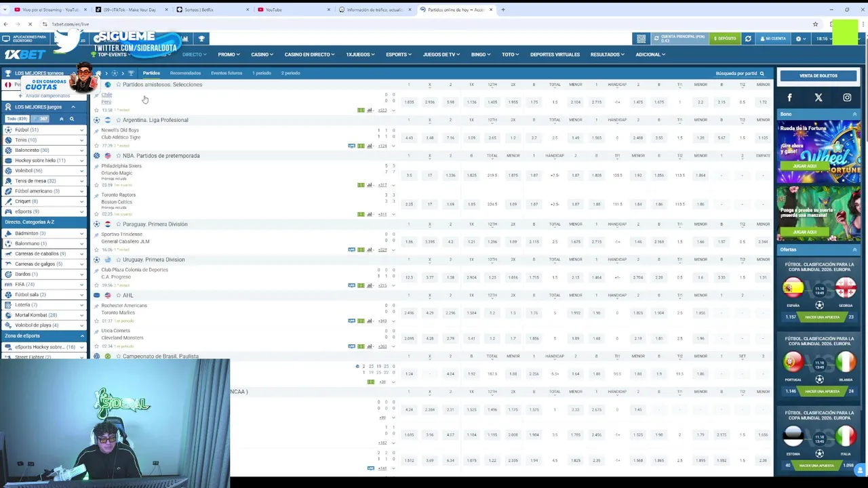Viewport: 868px width, 488px height.
Task: Click the Dardos target icon in the sidebar
Action: pyautogui.click(x=8, y=274)
